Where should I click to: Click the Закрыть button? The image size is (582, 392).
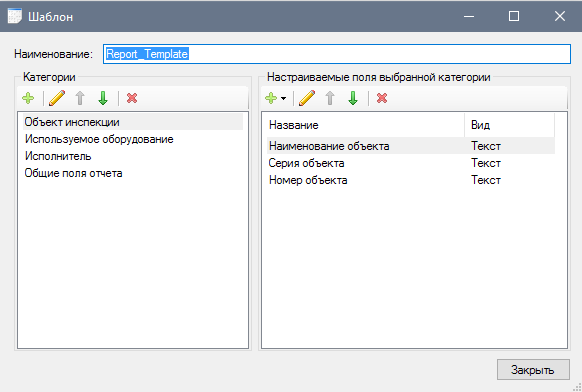[x=533, y=369]
